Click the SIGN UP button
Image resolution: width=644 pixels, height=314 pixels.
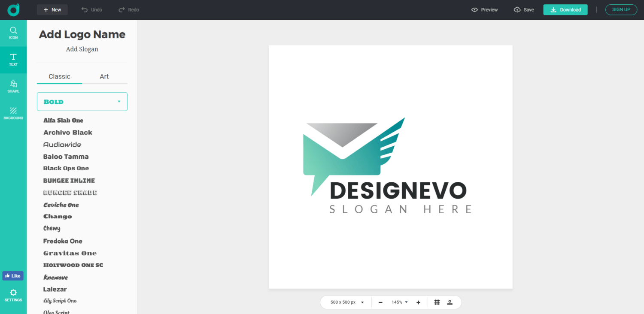(621, 9)
